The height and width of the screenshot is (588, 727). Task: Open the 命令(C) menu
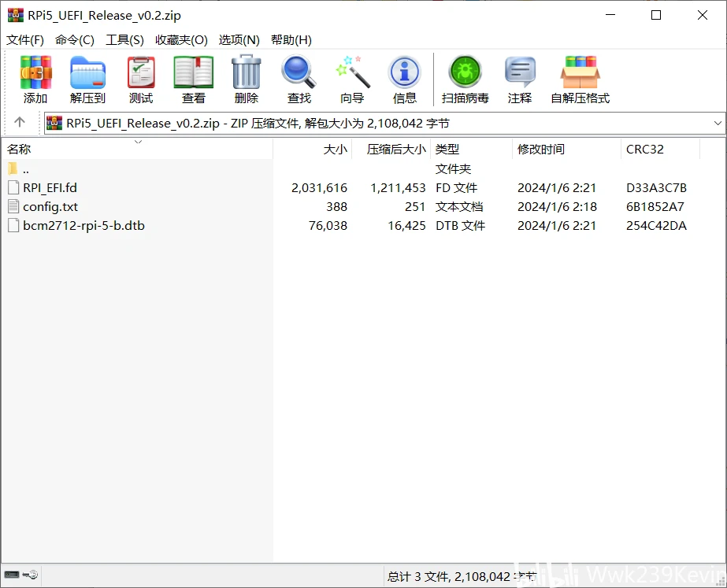tap(75, 40)
